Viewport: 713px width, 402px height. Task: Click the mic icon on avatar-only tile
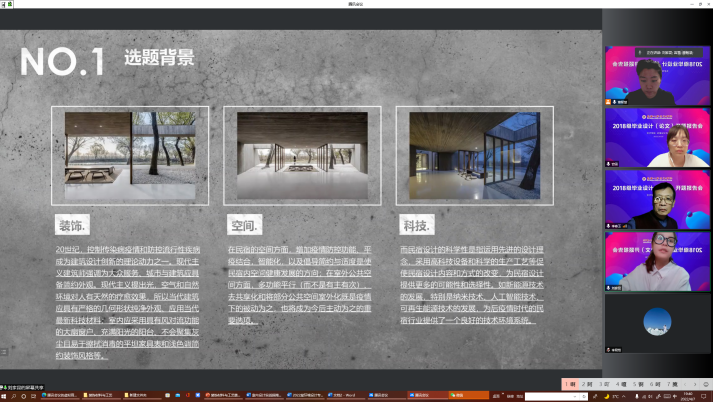(x=608, y=350)
